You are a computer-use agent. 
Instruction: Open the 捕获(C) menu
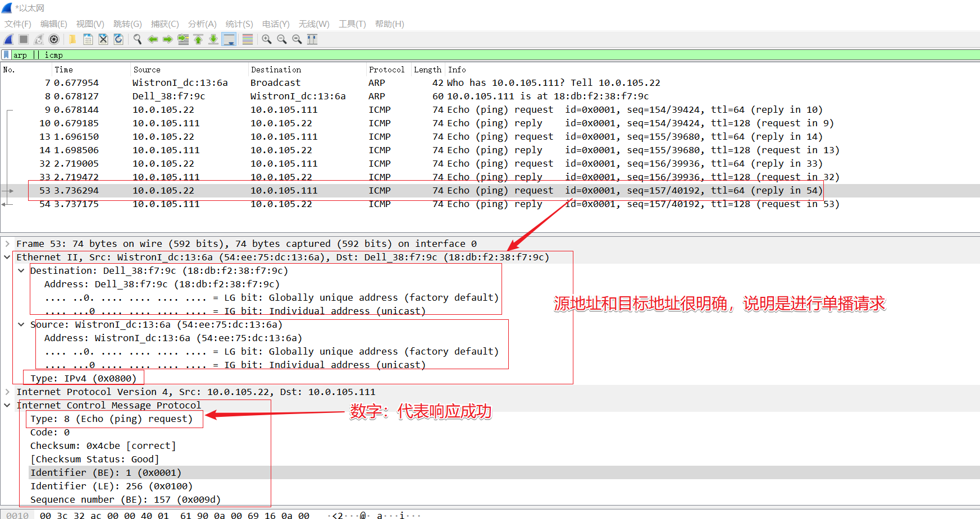(165, 24)
